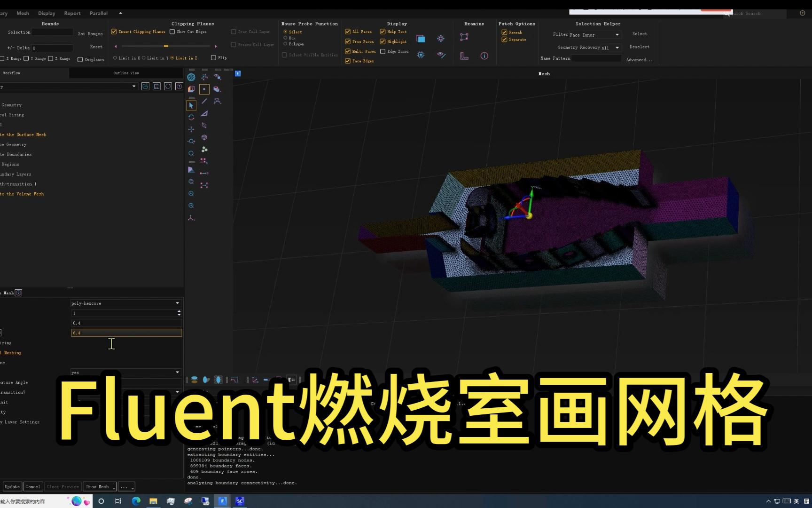This screenshot has width=812, height=508.
Task: Toggle the Free Faces checkbox
Action: 348,41
